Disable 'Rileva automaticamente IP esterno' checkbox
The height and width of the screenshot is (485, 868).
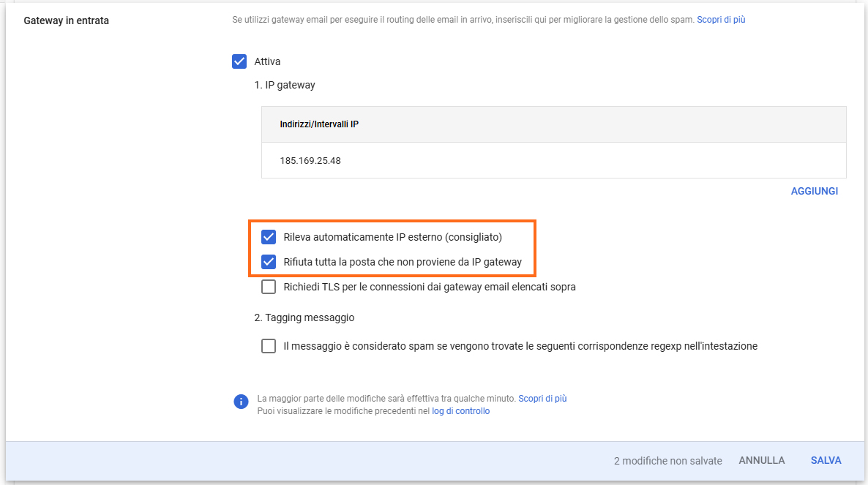click(269, 237)
